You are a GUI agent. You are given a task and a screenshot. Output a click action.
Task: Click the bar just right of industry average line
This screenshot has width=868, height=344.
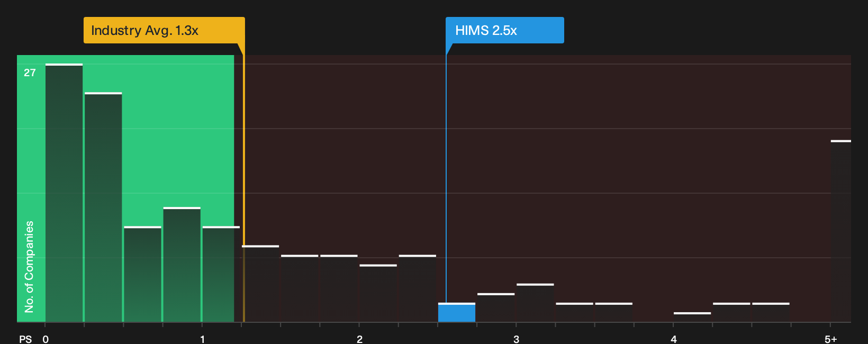(x=260, y=284)
